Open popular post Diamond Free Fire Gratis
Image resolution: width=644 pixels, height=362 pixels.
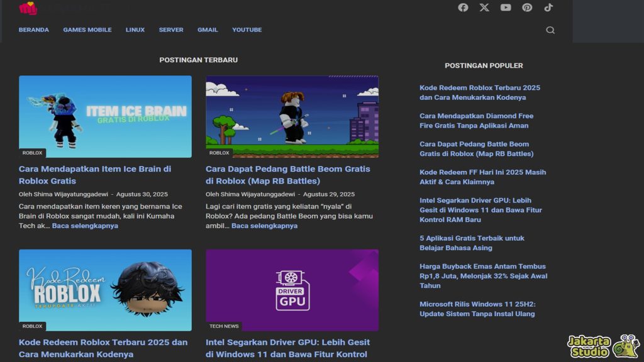477,121
